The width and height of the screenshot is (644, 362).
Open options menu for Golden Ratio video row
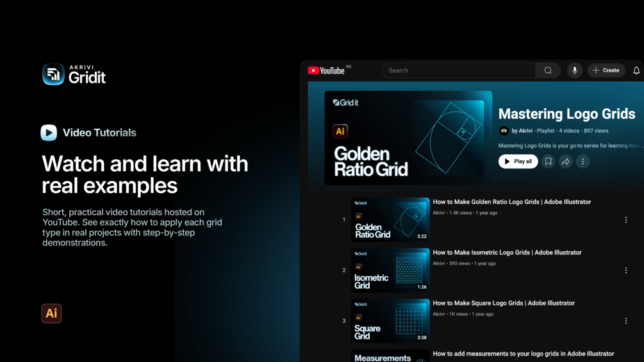(x=626, y=220)
